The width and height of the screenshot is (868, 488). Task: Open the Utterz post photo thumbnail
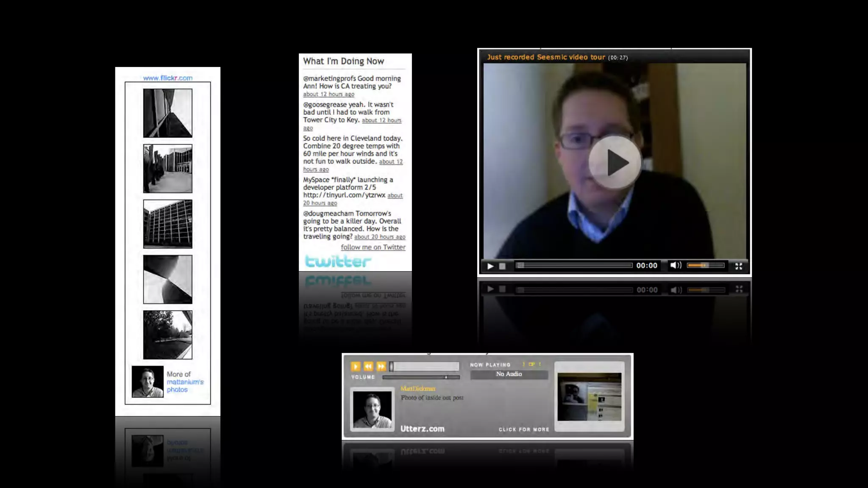pyautogui.click(x=589, y=397)
